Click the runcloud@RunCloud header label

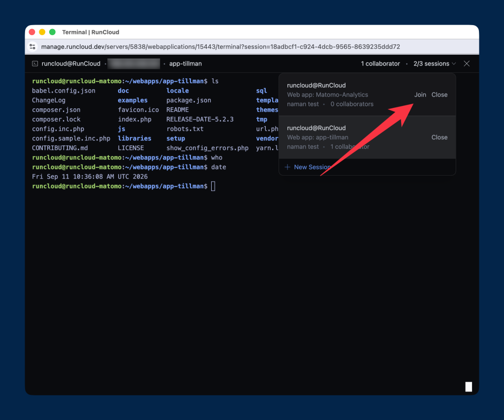pyautogui.click(x=71, y=64)
